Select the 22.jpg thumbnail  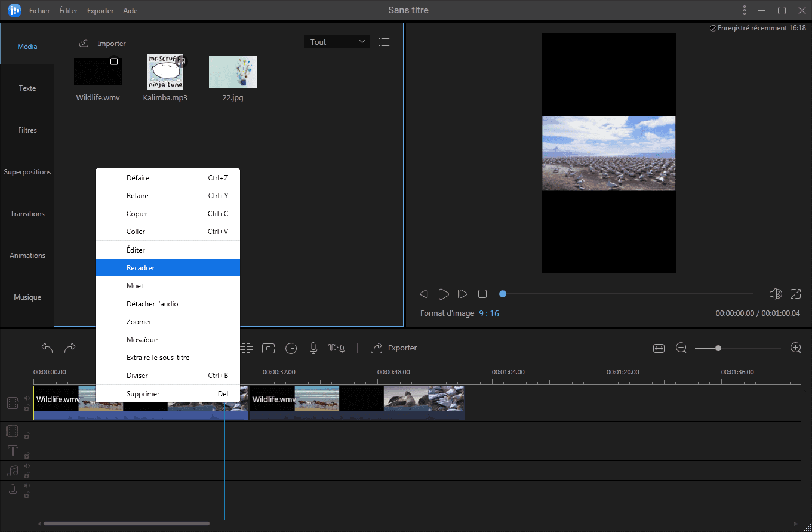233,72
